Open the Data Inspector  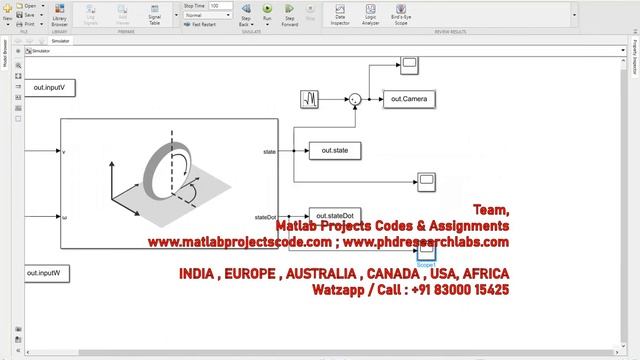pyautogui.click(x=340, y=15)
